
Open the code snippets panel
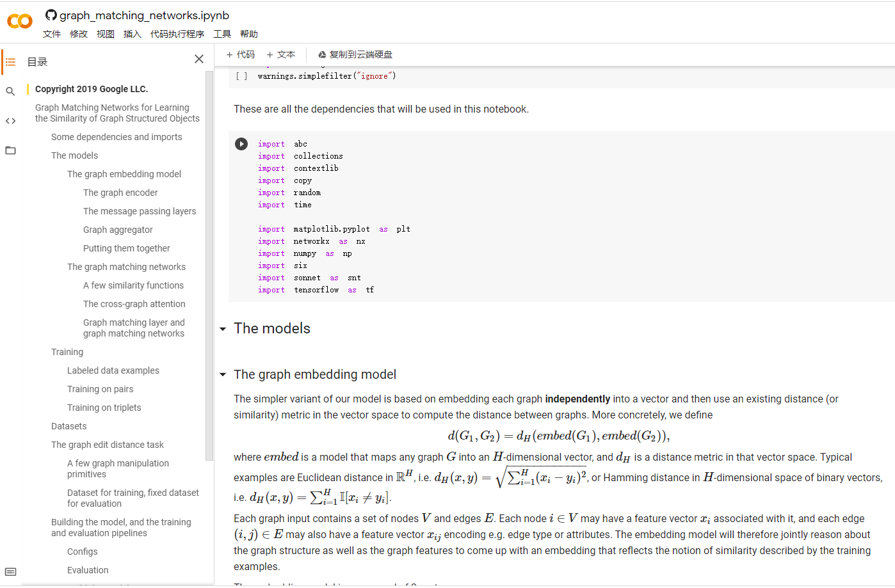10,120
